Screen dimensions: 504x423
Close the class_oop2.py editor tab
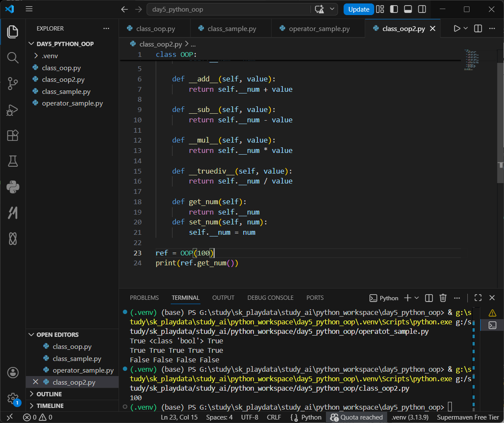tap(432, 28)
